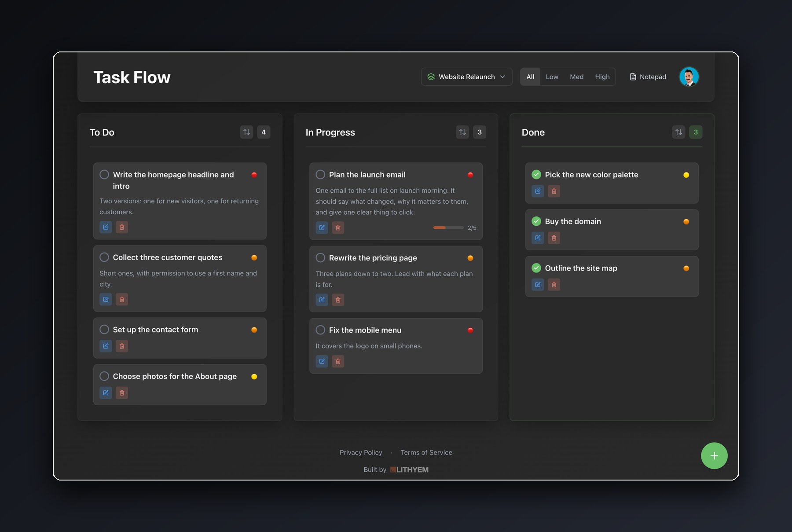Open the user profile avatar
This screenshot has width=792, height=532.
(689, 77)
